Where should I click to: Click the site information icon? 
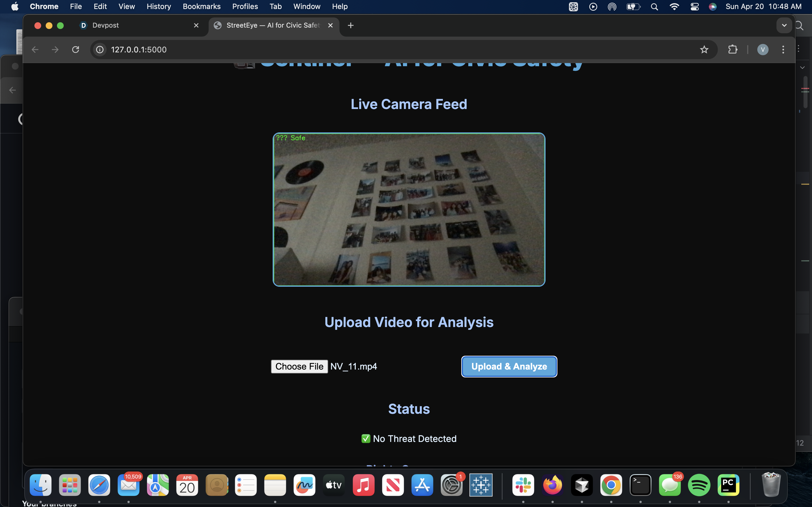pyautogui.click(x=100, y=50)
